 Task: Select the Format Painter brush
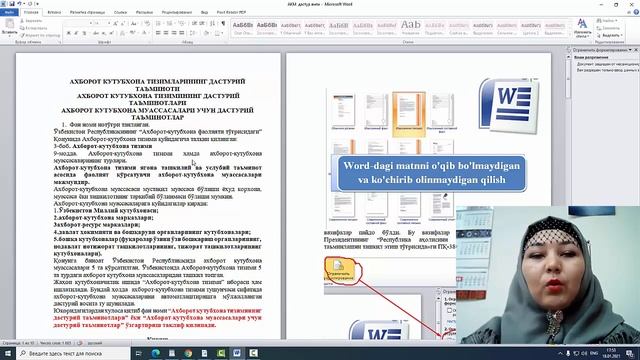[22, 36]
